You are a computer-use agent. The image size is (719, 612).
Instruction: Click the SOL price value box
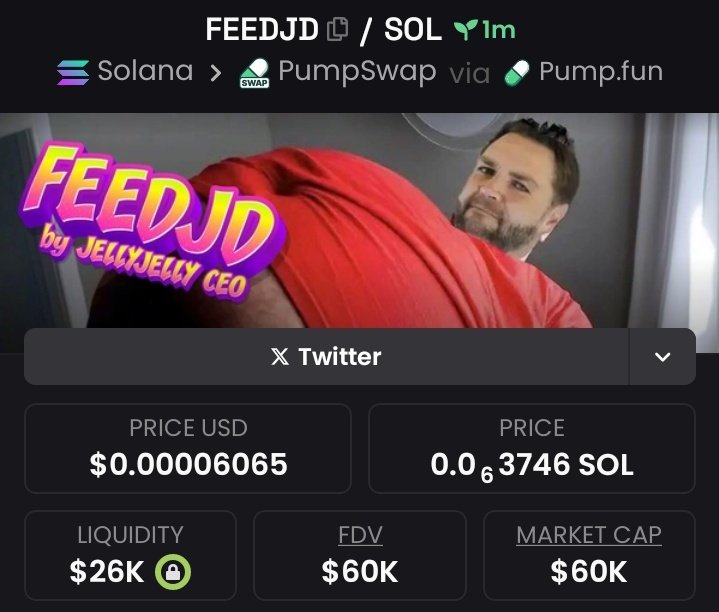(x=532, y=448)
